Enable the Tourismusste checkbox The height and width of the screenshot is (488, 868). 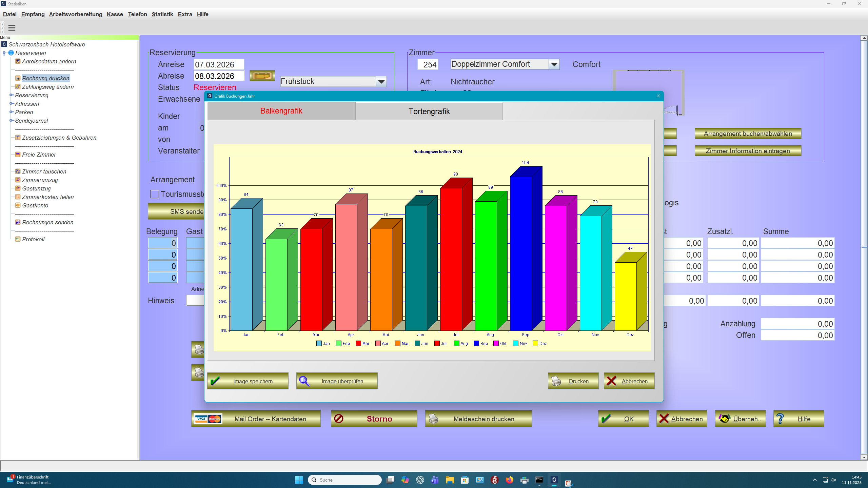[x=155, y=194]
